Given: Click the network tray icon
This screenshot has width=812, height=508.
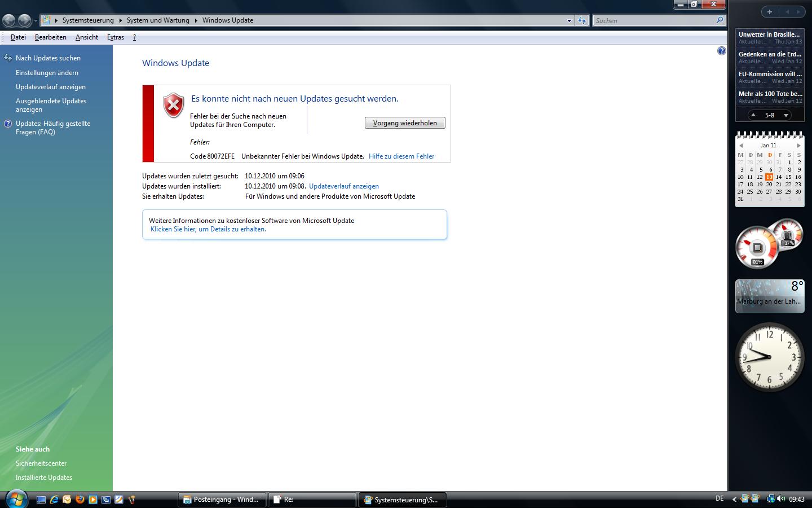Looking at the screenshot, I should [x=770, y=499].
